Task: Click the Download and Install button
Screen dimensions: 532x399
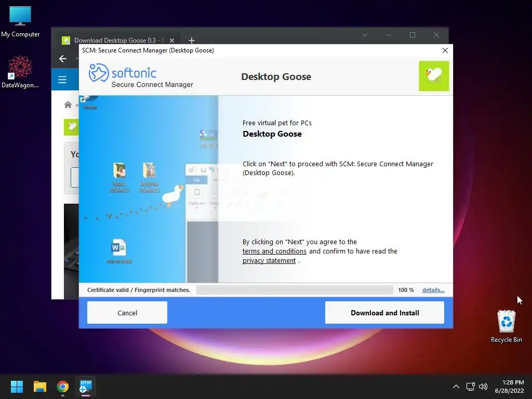Action: (x=384, y=312)
